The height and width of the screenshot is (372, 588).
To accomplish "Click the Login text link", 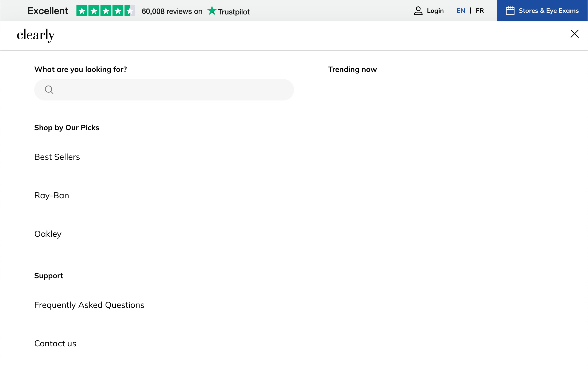I will (x=435, y=10).
